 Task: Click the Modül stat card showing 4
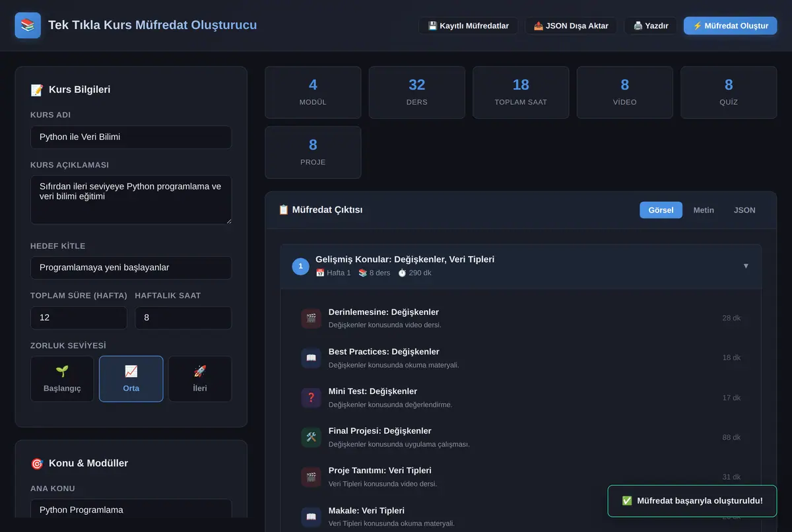313,92
